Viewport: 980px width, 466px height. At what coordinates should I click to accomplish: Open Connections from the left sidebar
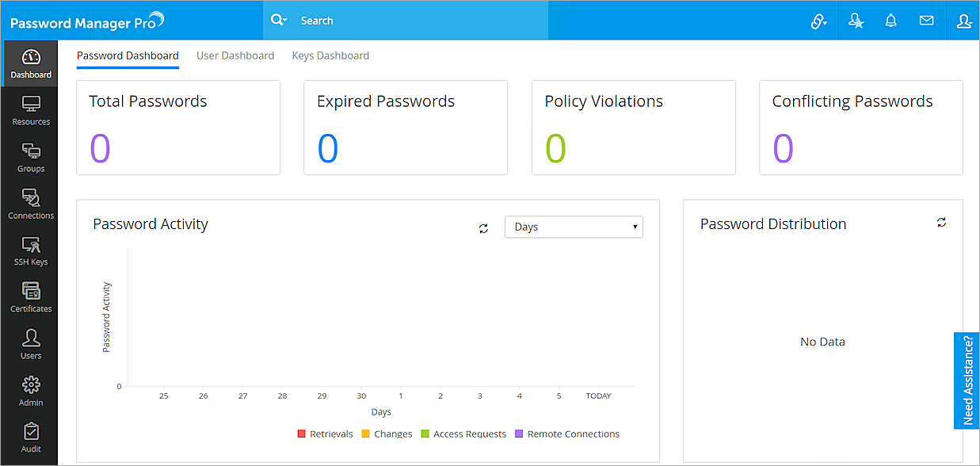coord(31,204)
